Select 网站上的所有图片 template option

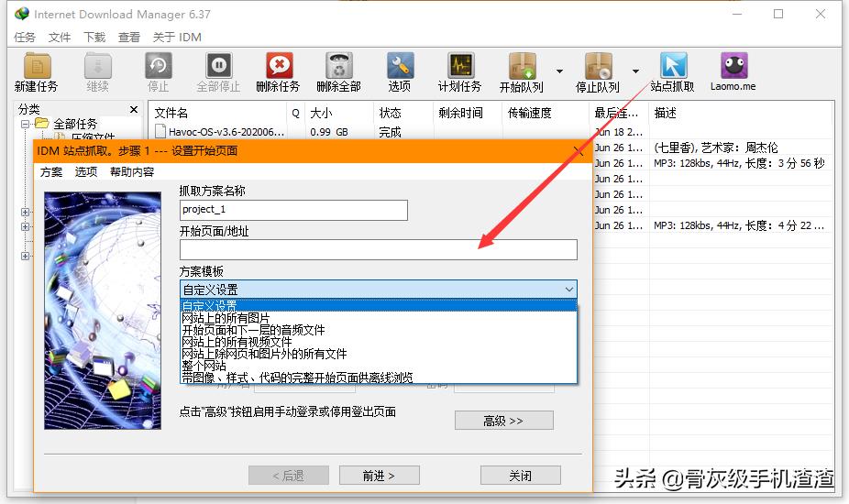point(378,318)
